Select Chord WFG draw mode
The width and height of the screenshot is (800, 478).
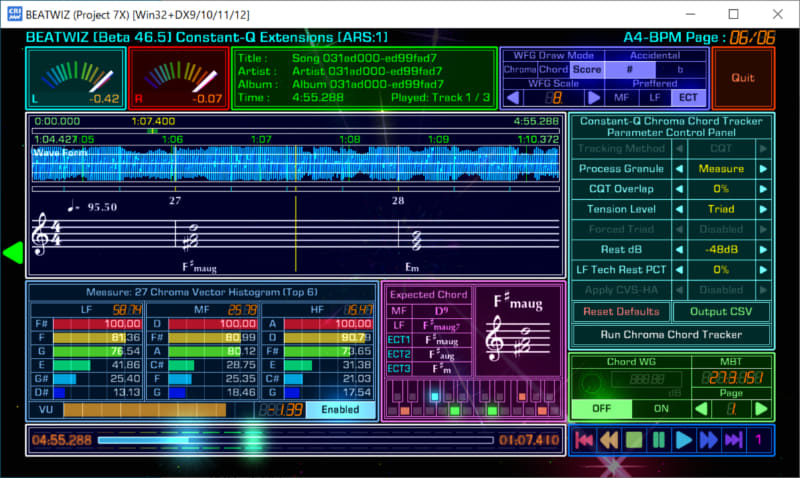553,69
